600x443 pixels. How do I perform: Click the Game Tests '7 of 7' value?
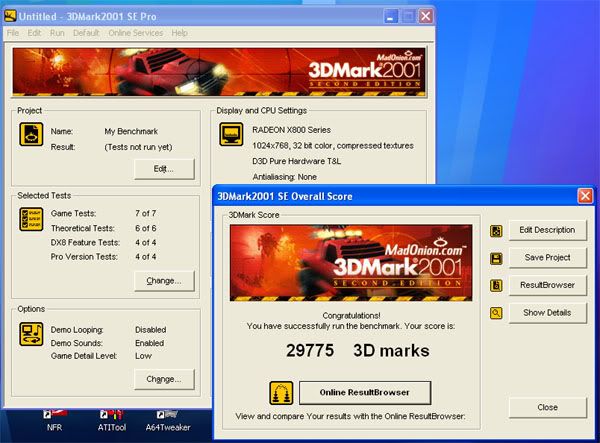coord(145,213)
